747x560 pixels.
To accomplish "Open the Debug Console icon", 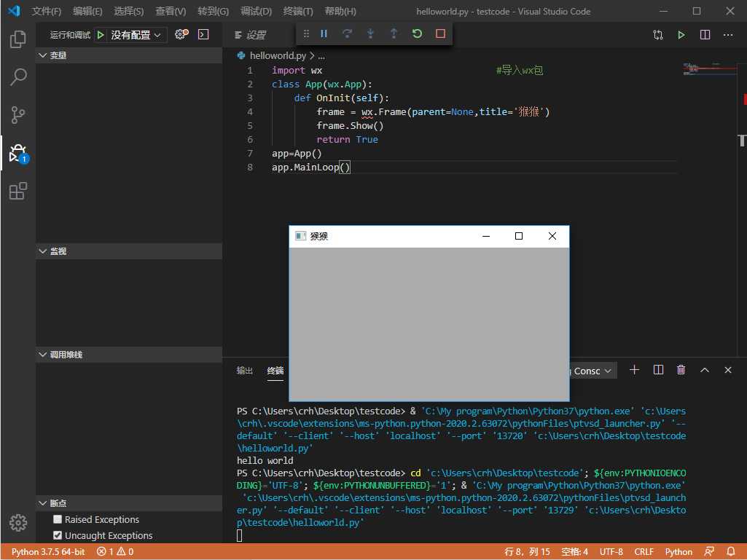I will 203,34.
